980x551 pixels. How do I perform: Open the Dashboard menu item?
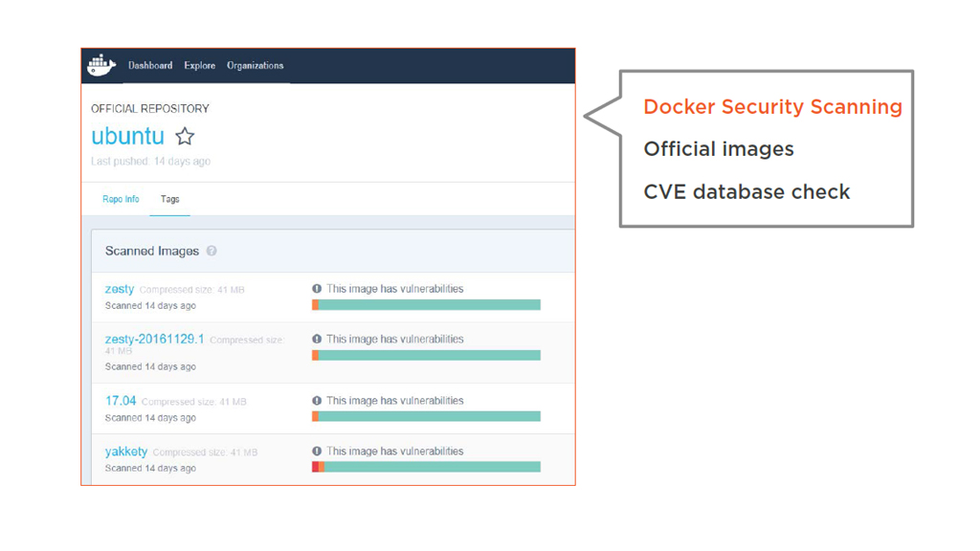click(150, 66)
